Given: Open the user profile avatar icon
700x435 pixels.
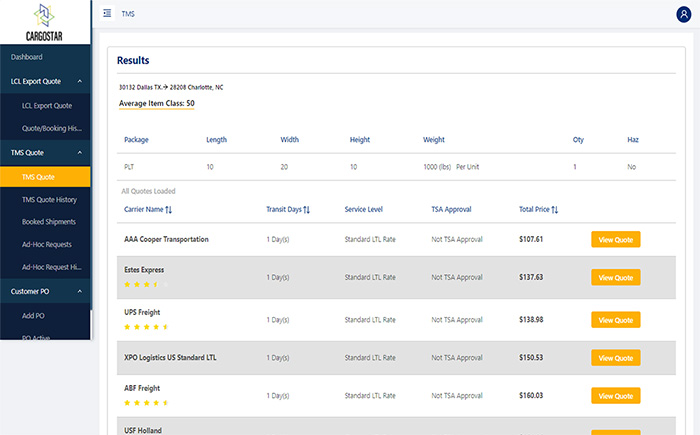Looking at the screenshot, I should point(683,14).
